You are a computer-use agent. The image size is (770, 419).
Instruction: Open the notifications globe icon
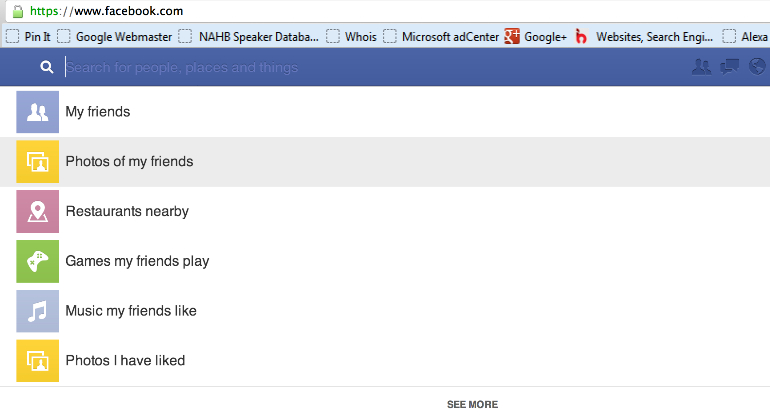point(757,67)
